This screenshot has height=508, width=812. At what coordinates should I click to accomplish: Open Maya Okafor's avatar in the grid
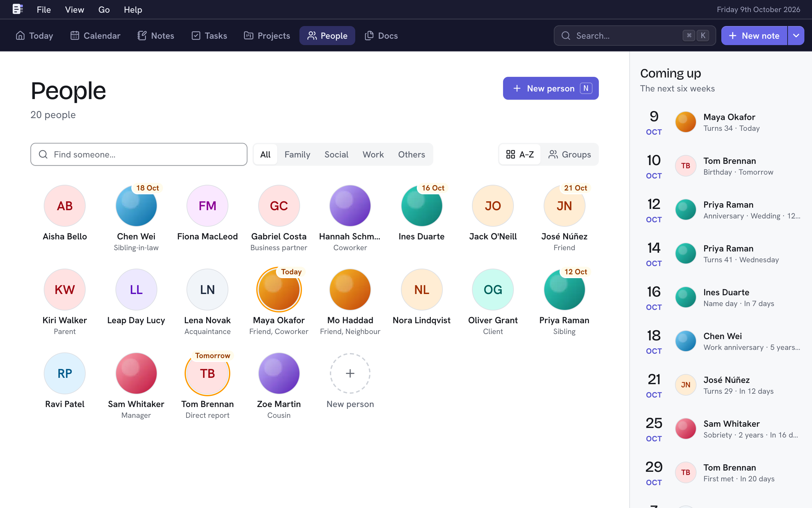[x=279, y=289]
